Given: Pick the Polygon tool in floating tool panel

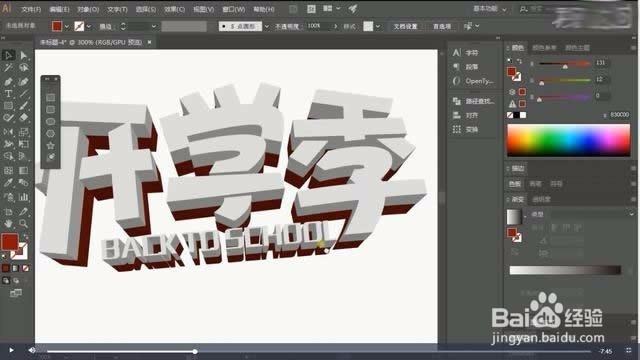Looking at the screenshot, I should pos(51,133).
